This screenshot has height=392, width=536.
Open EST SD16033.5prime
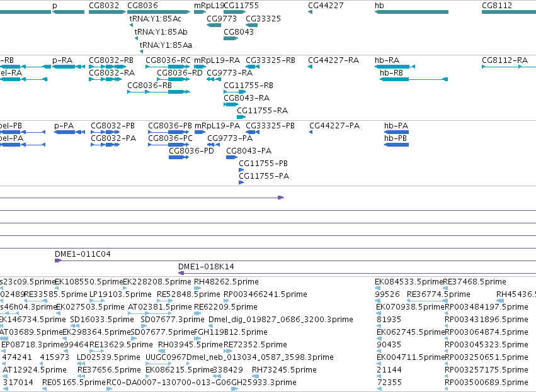pyautogui.click(x=102, y=320)
